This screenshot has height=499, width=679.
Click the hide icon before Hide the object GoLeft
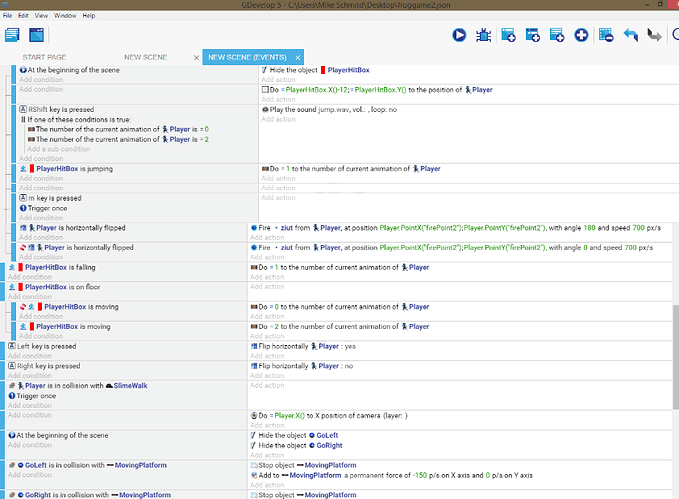tap(254, 435)
